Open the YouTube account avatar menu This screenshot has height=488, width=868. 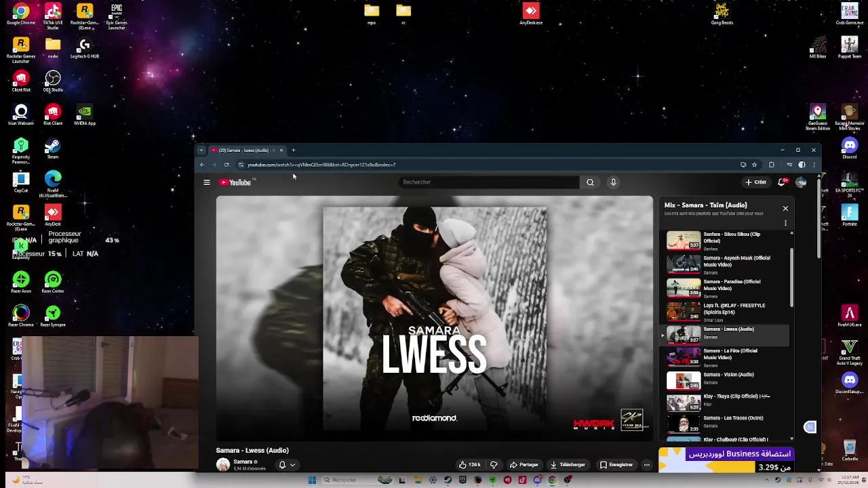[x=801, y=182]
